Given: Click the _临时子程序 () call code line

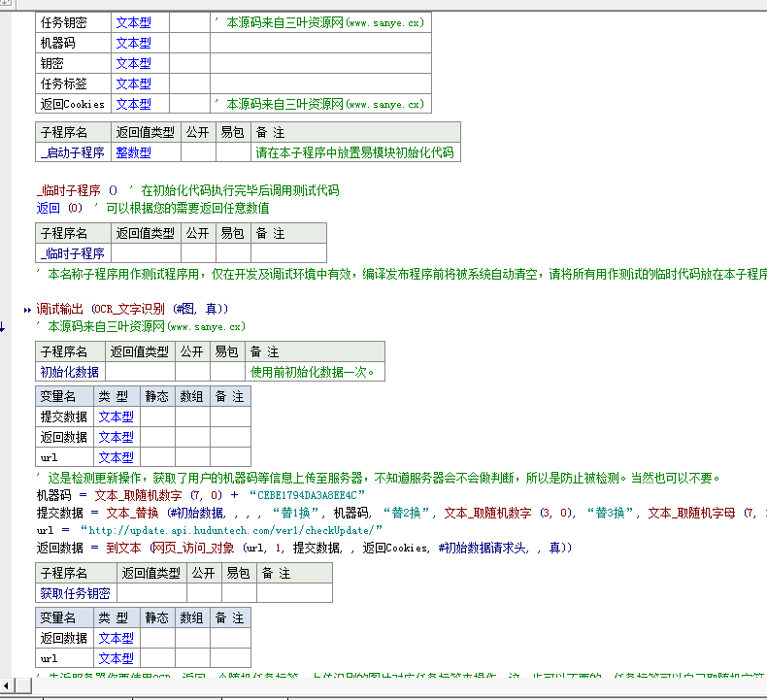Looking at the screenshot, I should coord(77,190).
